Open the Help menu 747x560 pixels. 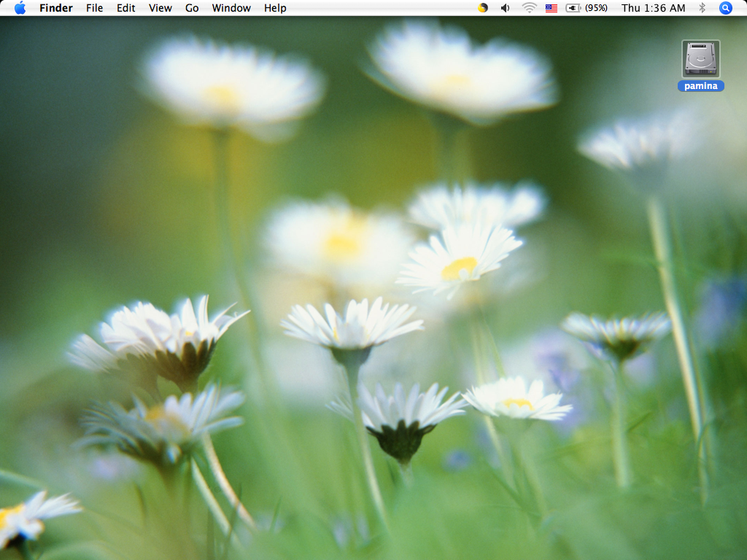275,8
